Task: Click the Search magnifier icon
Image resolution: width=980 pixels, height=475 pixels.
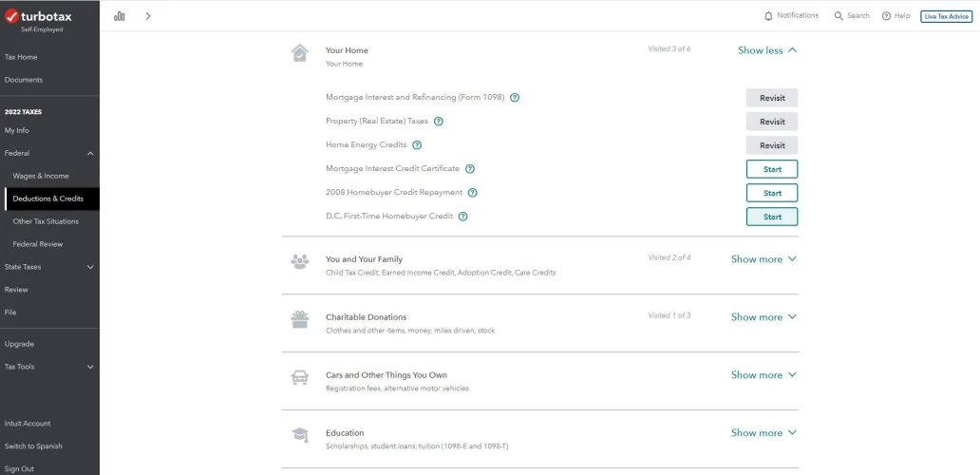Action: pos(839,16)
